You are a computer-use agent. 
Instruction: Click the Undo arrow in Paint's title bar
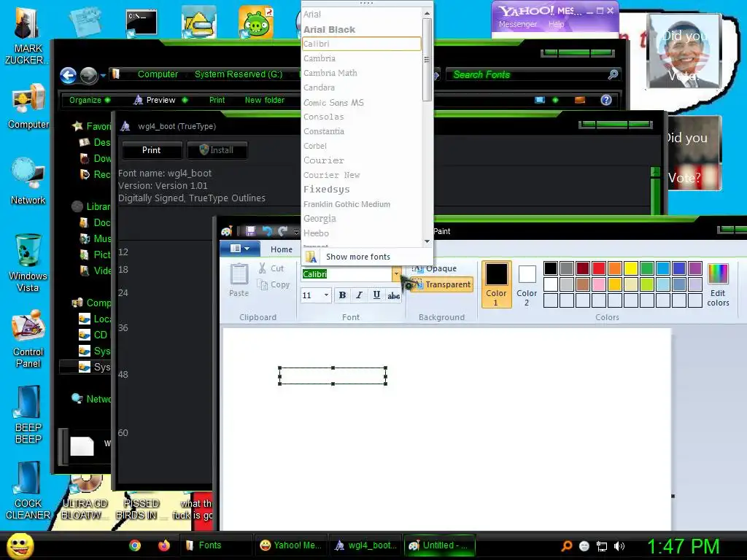(x=267, y=231)
